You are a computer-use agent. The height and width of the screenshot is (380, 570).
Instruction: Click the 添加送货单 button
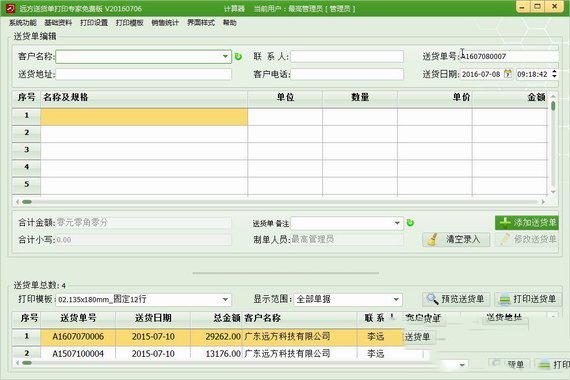pos(527,223)
